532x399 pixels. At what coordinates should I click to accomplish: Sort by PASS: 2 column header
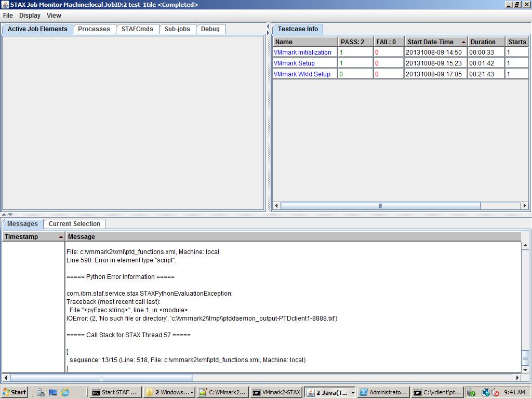355,42
